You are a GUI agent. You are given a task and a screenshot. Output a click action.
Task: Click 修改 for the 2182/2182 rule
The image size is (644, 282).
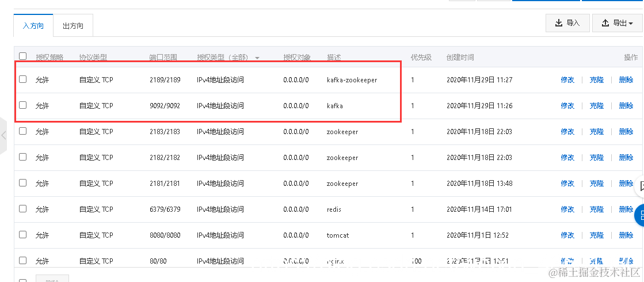567,158
